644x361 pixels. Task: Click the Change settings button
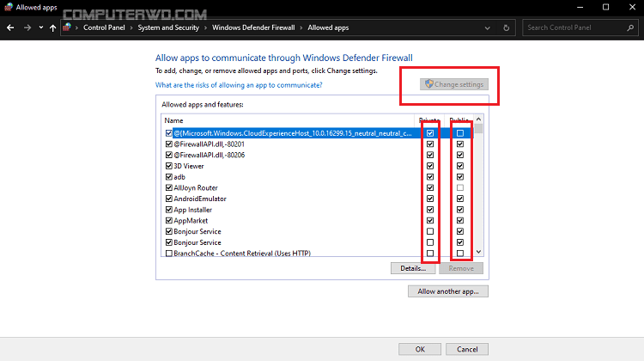point(454,84)
